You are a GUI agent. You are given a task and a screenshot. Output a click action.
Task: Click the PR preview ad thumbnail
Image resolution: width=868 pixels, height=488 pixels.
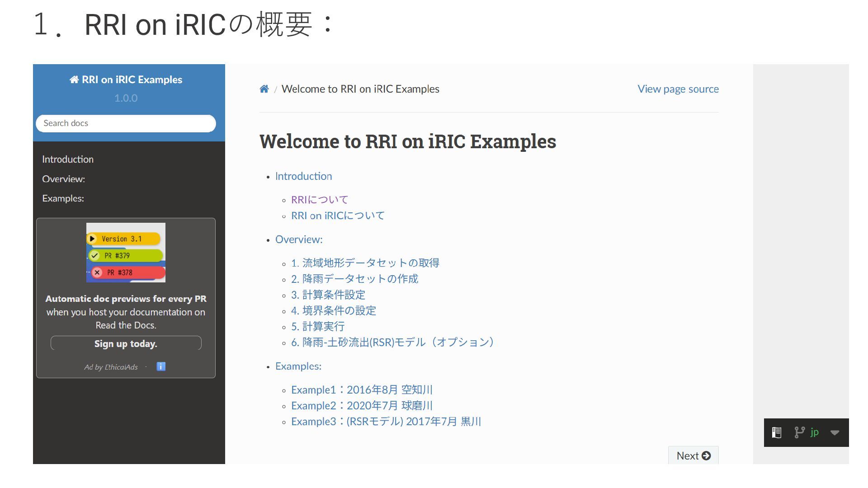(x=126, y=252)
